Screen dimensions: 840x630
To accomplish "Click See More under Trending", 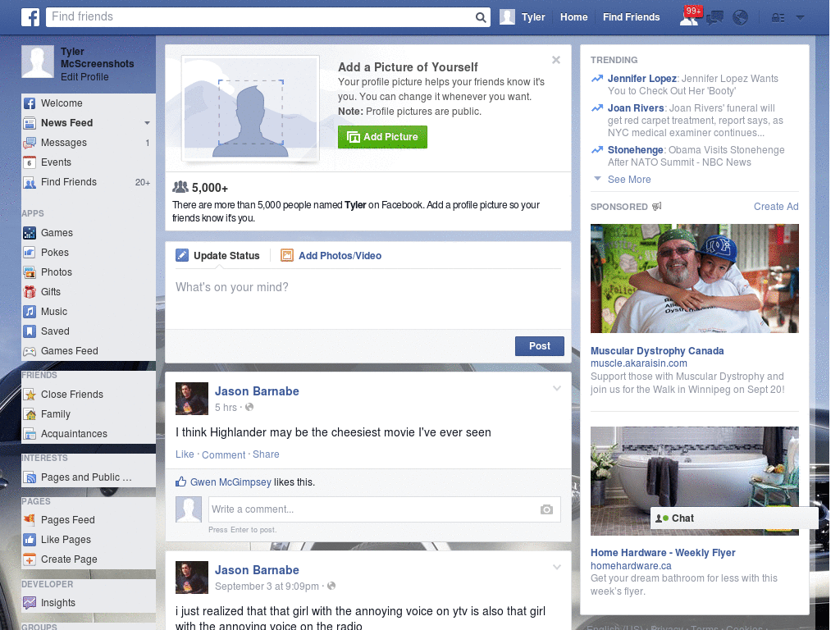I will tap(628, 179).
